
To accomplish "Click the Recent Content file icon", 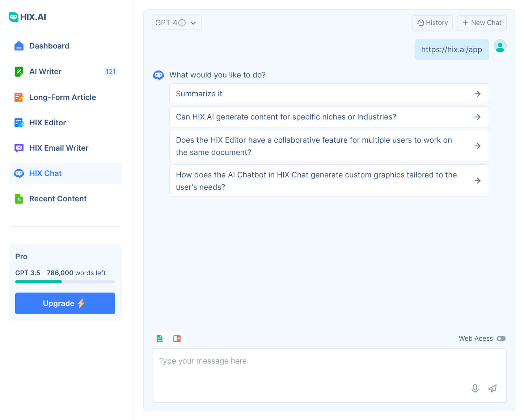I will [x=19, y=199].
